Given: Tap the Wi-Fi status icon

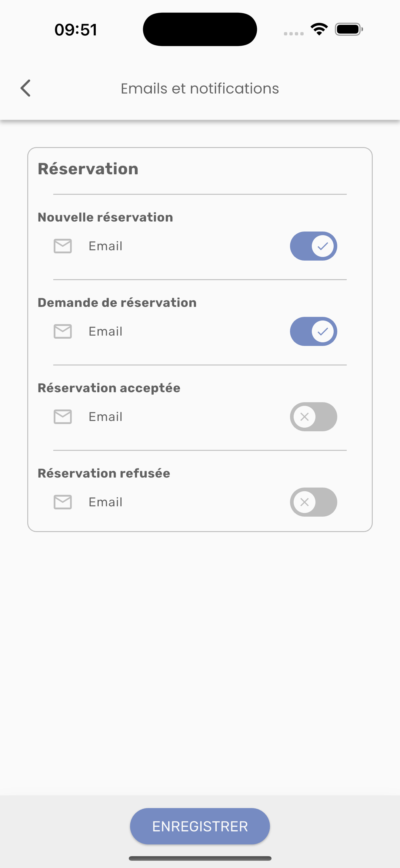Looking at the screenshot, I should click(x=319, y=29).
